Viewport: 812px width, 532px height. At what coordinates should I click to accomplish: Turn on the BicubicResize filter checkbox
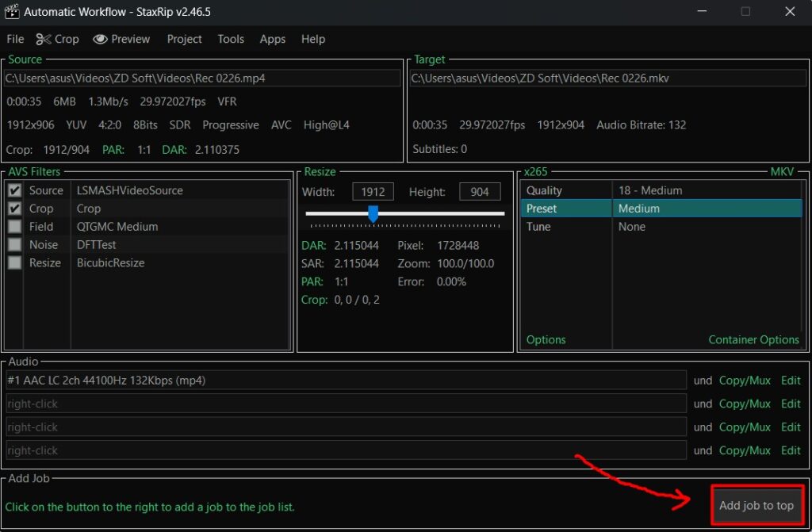coord(14,263)
